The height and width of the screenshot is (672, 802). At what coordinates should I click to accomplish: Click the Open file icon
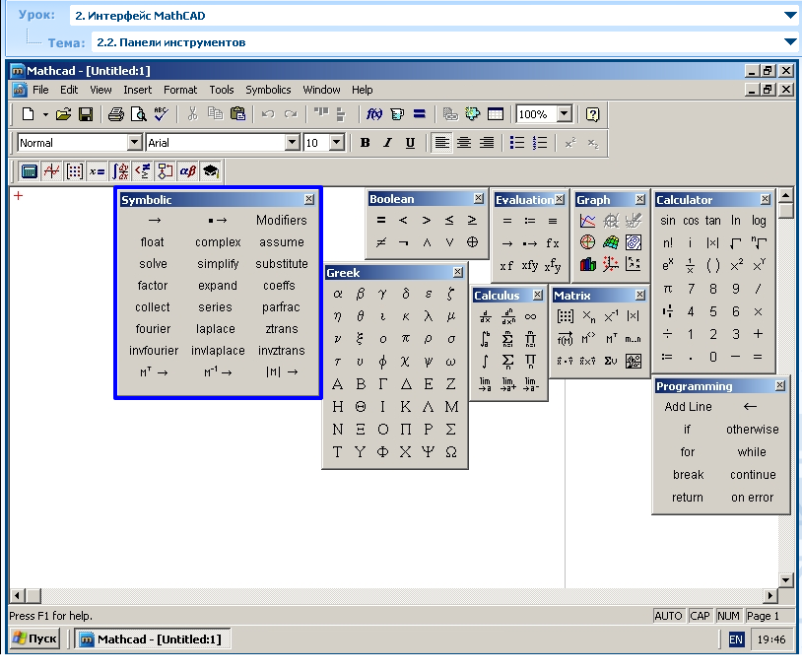click(x=63, y=114)
